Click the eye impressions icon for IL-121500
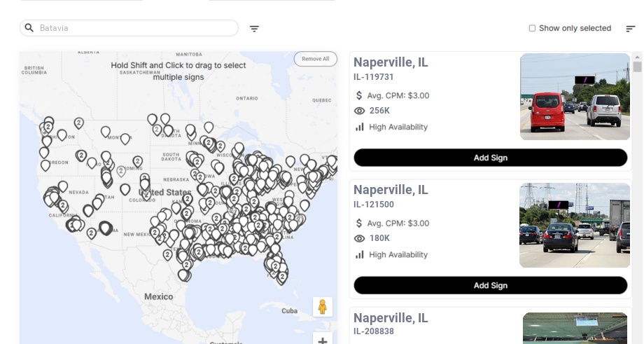 tap(360, 238)
